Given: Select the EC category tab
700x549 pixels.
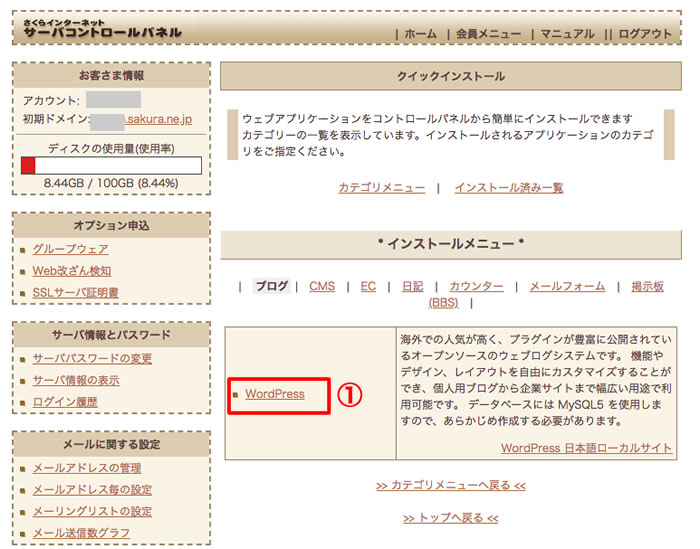Looking at the screenshot, I should point(368,286).
